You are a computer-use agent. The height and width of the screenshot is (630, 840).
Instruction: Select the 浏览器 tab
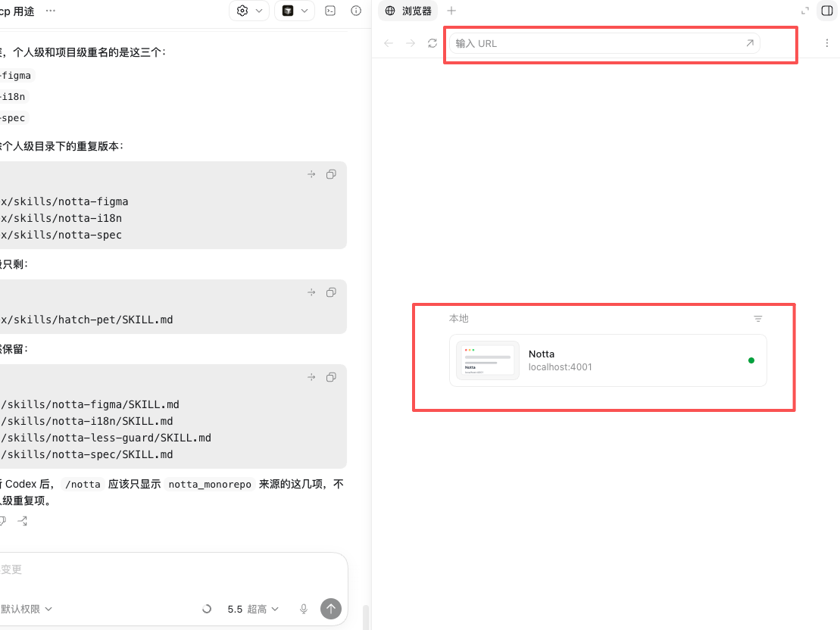click(x=408, y=11)
